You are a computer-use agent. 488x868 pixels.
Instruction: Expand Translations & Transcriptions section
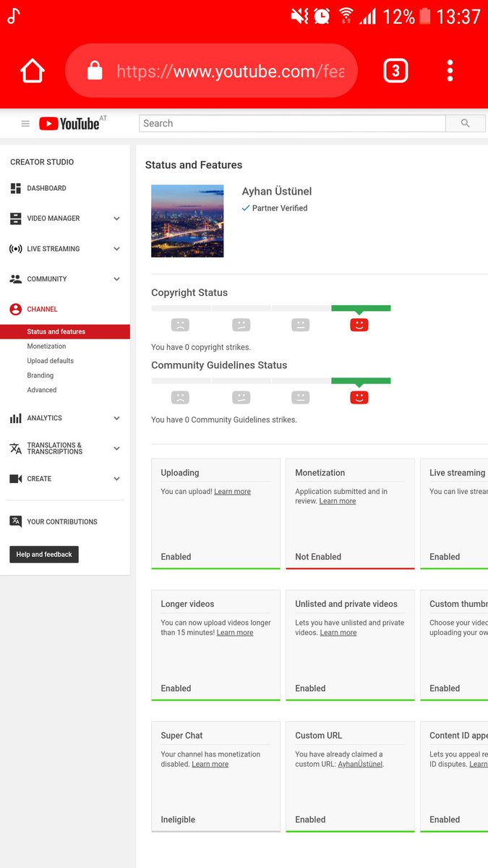[116, 448]
